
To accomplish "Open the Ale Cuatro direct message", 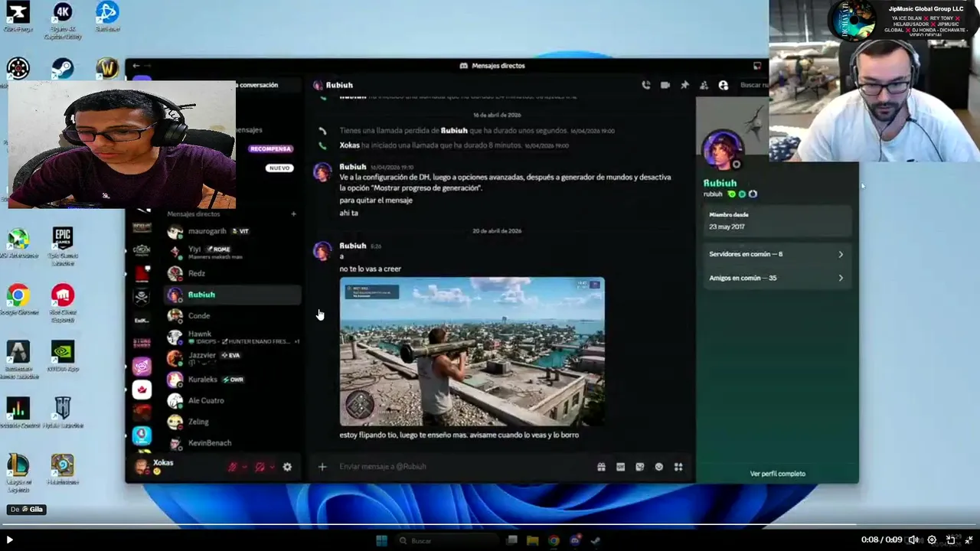I will 232,400.
